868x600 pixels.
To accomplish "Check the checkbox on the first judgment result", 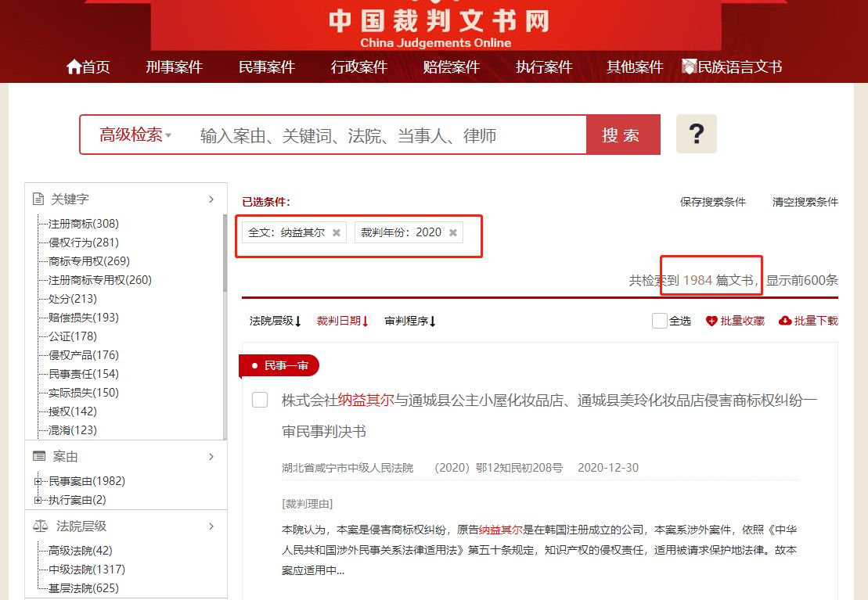I will [259, 400].
